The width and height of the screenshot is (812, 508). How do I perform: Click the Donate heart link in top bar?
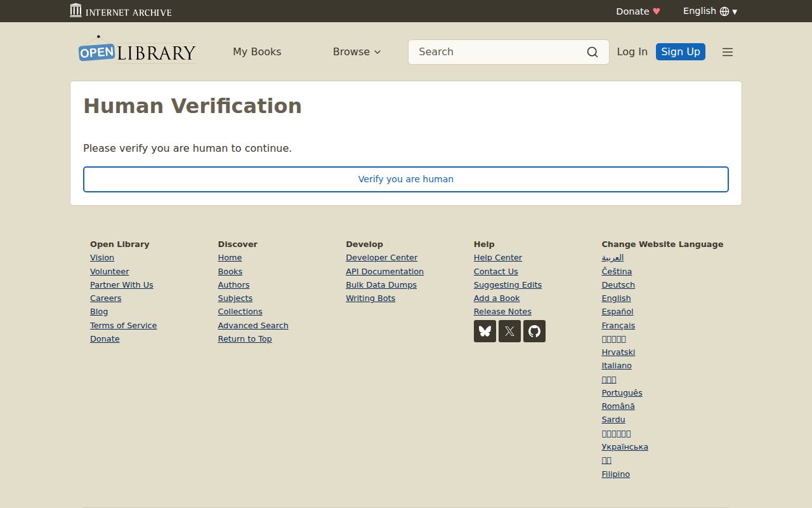pos(638,11)
